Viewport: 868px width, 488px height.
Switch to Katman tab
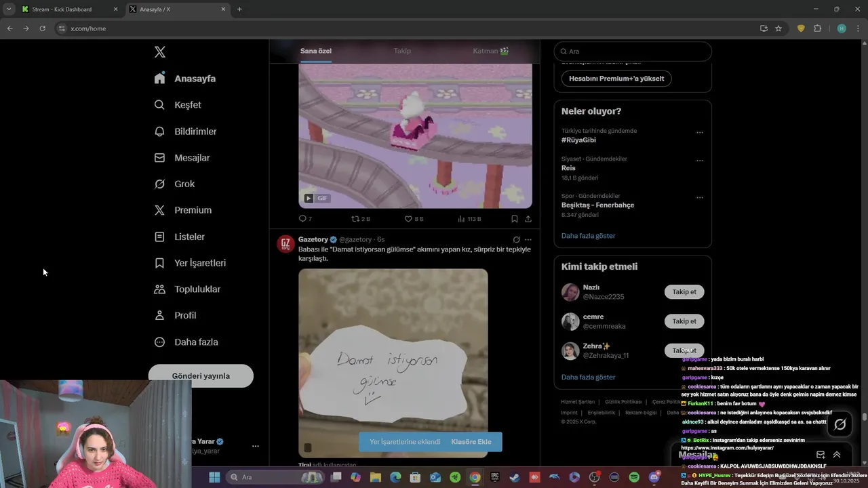(x=491, y=51)
